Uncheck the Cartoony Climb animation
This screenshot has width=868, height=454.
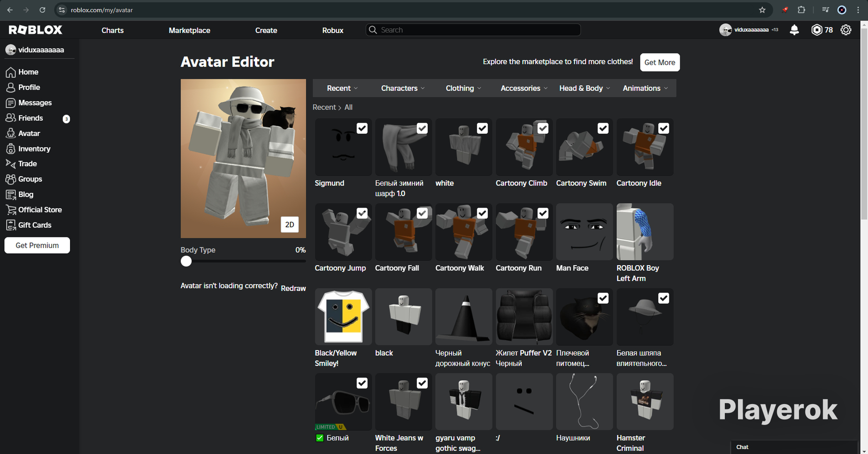coord(543,128)
